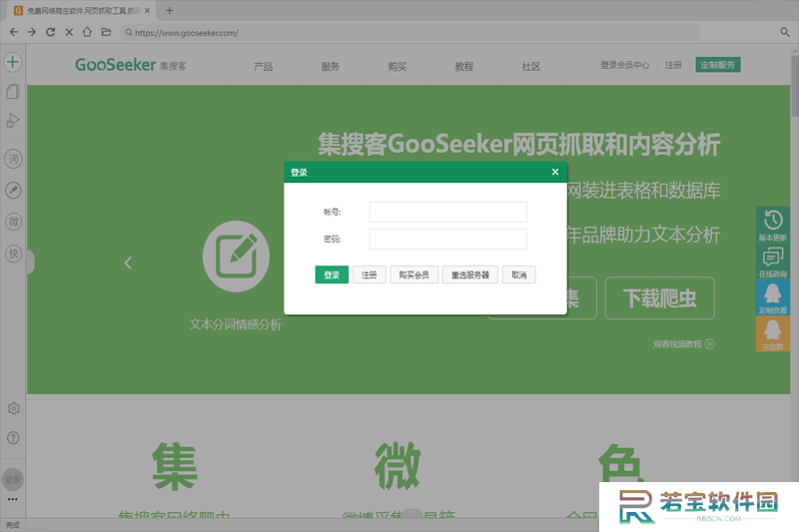Click the green 登录 button in dialog
This screenshot has height=532, width=799.
pyautogui.click(x=332, y=274)
